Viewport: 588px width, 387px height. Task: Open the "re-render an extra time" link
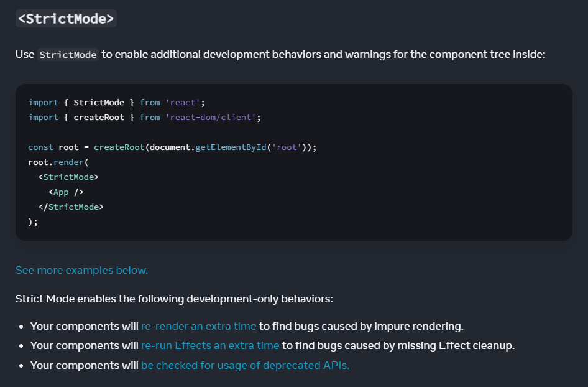click(198, 326)
